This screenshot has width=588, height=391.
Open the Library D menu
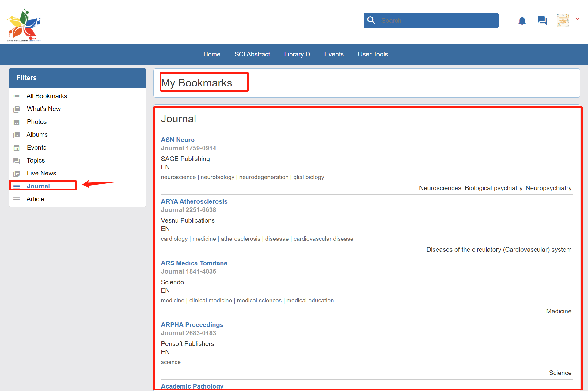tap(297, 54)
